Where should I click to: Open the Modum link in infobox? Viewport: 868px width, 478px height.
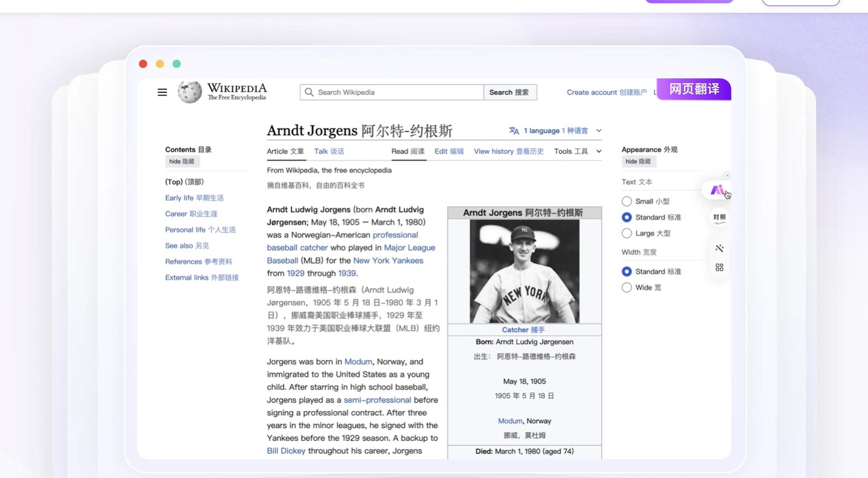[x=510, y=421]
